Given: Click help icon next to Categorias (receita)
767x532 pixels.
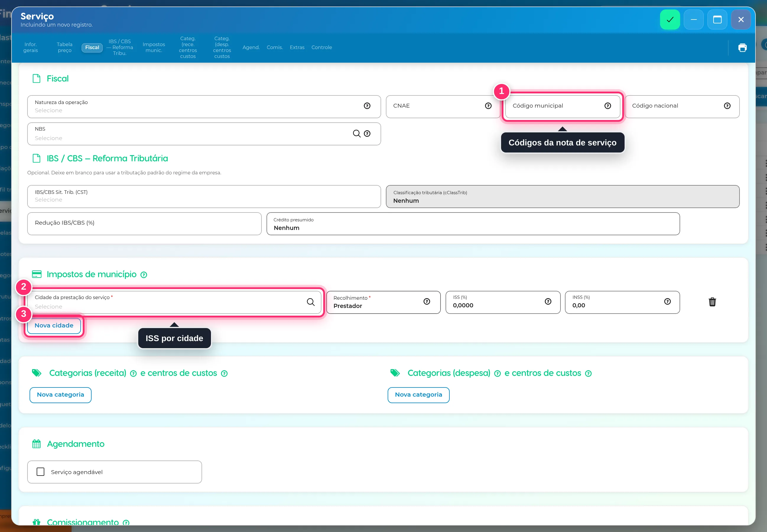Looking at the screenshot, I should (133, 373).
